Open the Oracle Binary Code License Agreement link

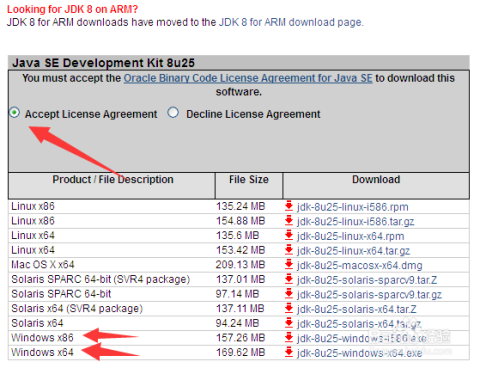[248, 78]
